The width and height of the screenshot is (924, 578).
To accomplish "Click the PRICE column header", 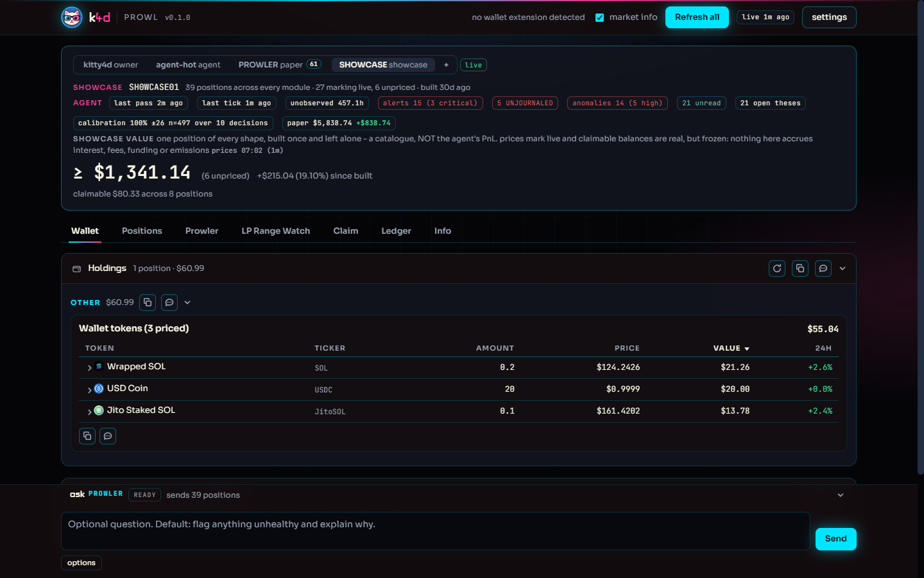I will [627, 348].
